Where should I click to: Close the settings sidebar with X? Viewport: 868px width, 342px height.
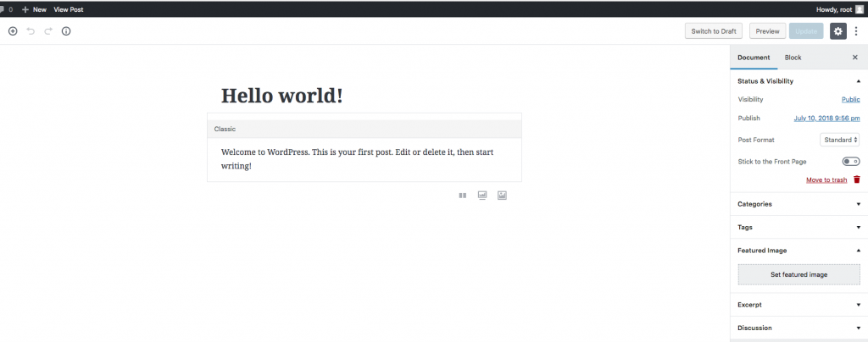tap(854, 58)
